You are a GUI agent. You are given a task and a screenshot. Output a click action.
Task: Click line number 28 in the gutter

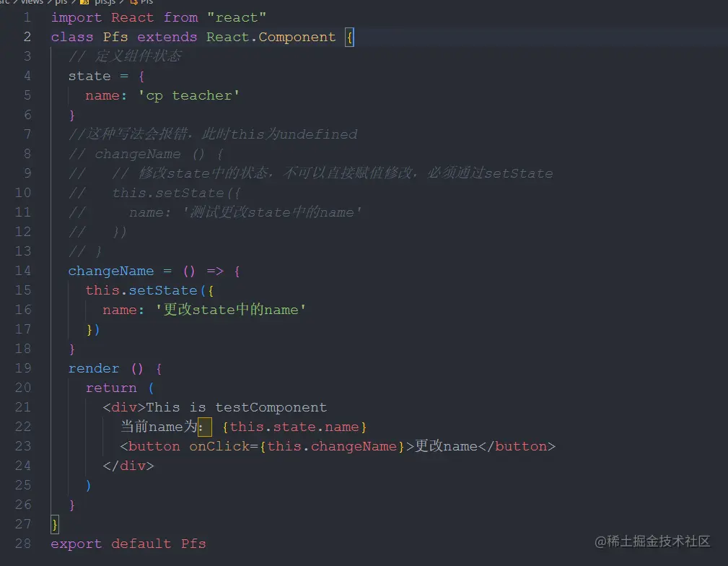point(23,544)
